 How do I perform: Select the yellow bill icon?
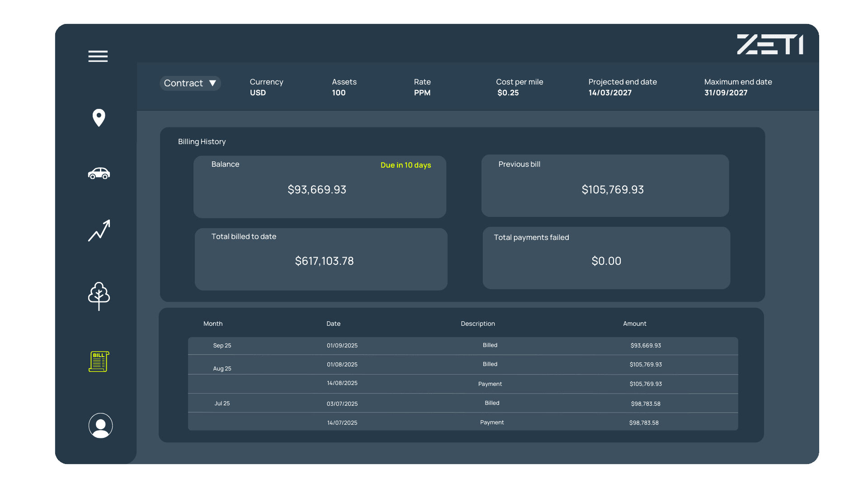99,361
